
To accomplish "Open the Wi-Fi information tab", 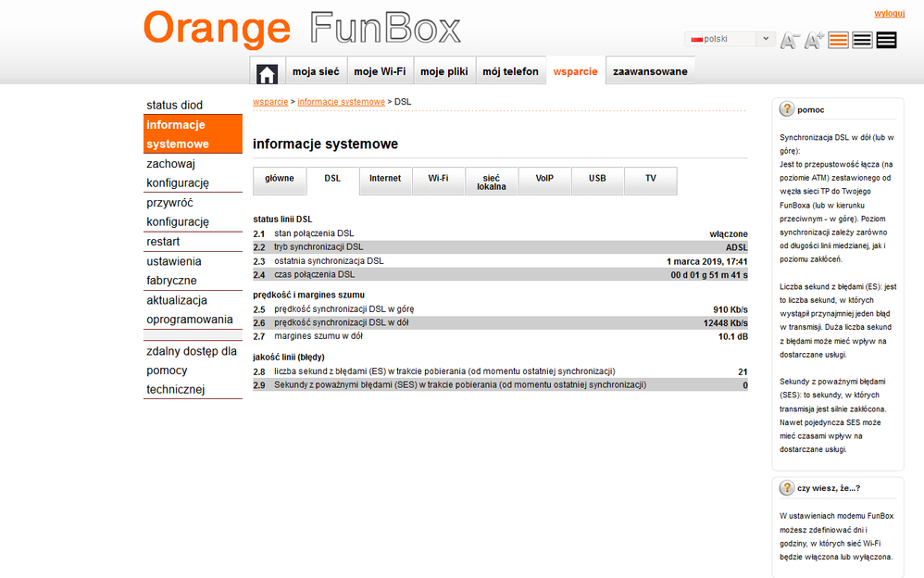I will pos(438,178).
